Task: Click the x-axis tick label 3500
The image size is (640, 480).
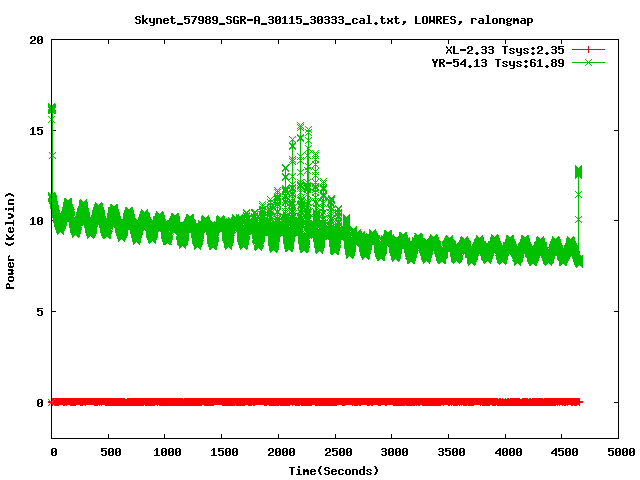Action: [x=451, y=452]
